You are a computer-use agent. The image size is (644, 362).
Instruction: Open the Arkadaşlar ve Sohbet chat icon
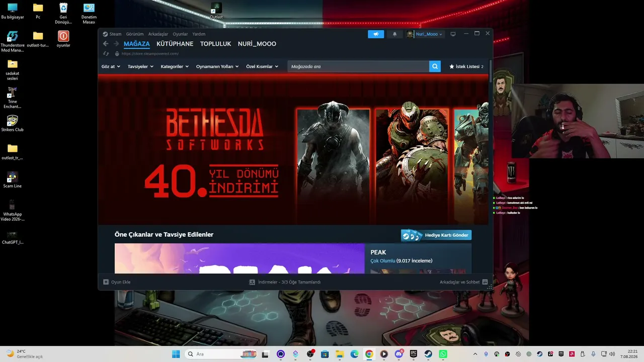(485, 282)
